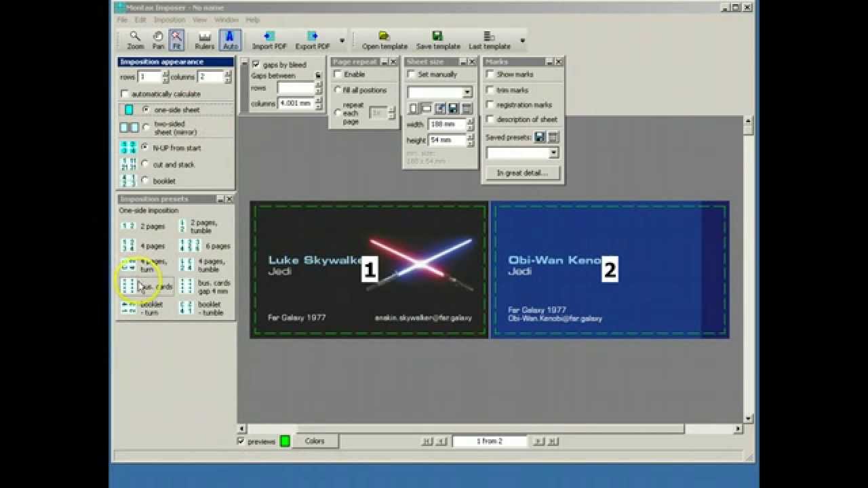
Task: Click the sheet width input field
Action: pyautogui.click(x=448, y=125)
